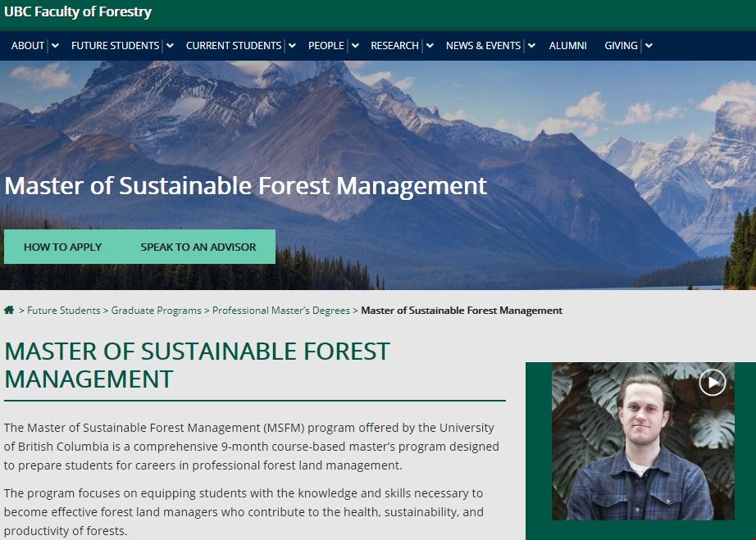This screenshot has width=756, height=540.
Task: Open Professional Master's Degrees breadcrumb link
Action: tap(281, 311)
